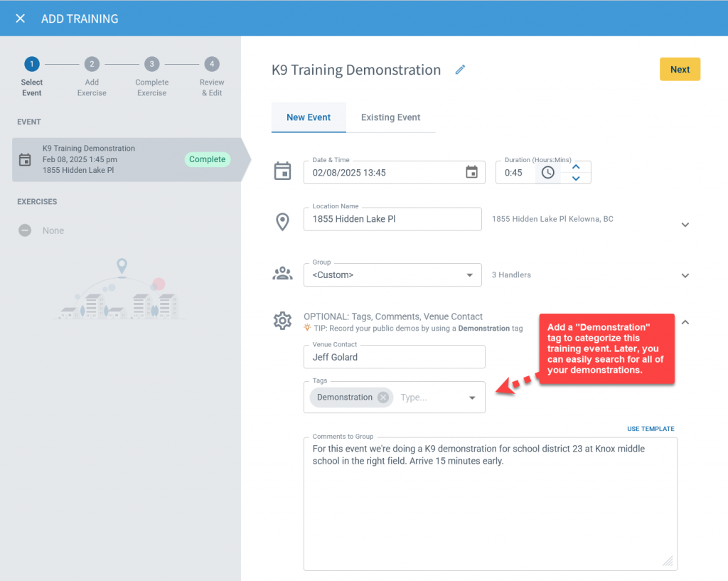Close the Add Training dialog
This screenshot has height=581, width=728.
20,18
